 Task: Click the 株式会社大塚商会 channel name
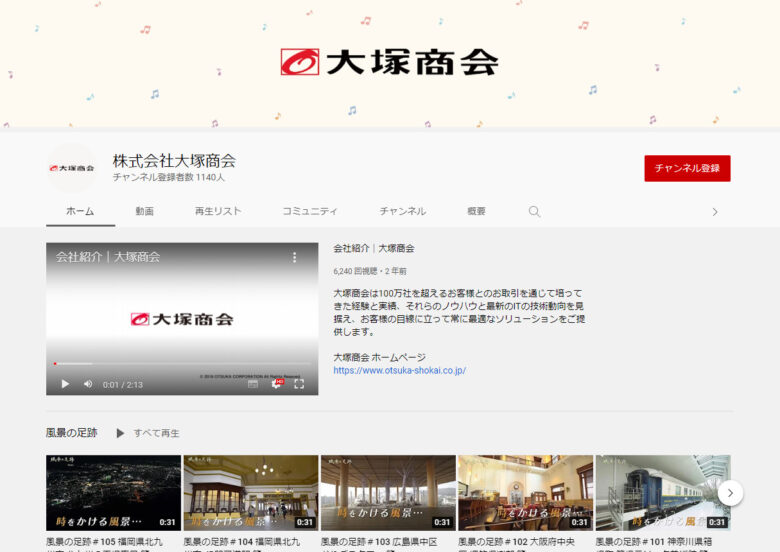[174, 161]
